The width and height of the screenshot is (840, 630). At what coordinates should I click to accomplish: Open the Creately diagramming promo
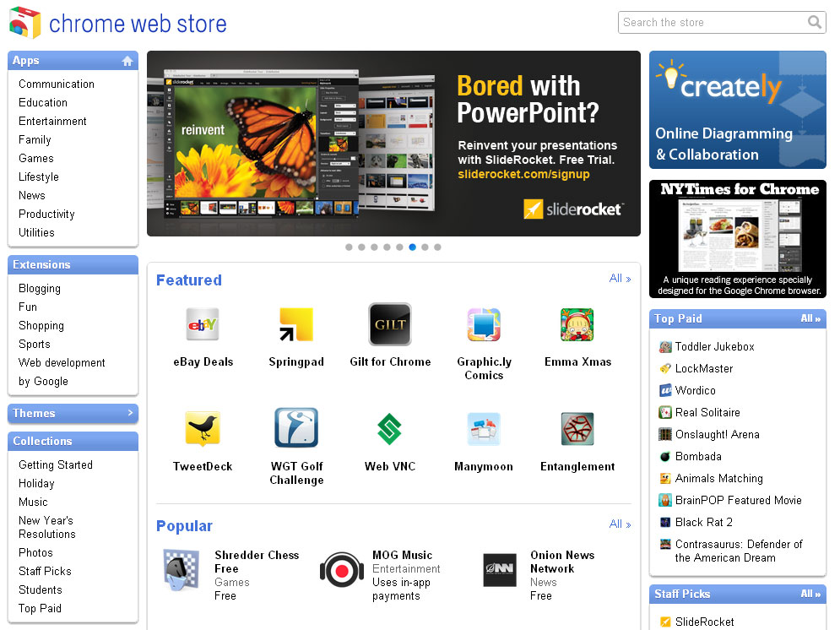click(x=738, y=110)
